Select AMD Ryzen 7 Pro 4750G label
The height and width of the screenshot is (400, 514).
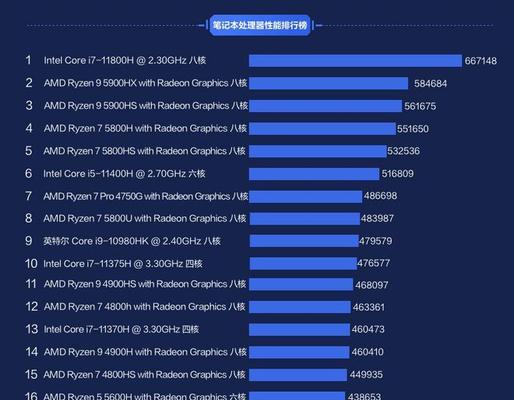[x=146, y=196]
